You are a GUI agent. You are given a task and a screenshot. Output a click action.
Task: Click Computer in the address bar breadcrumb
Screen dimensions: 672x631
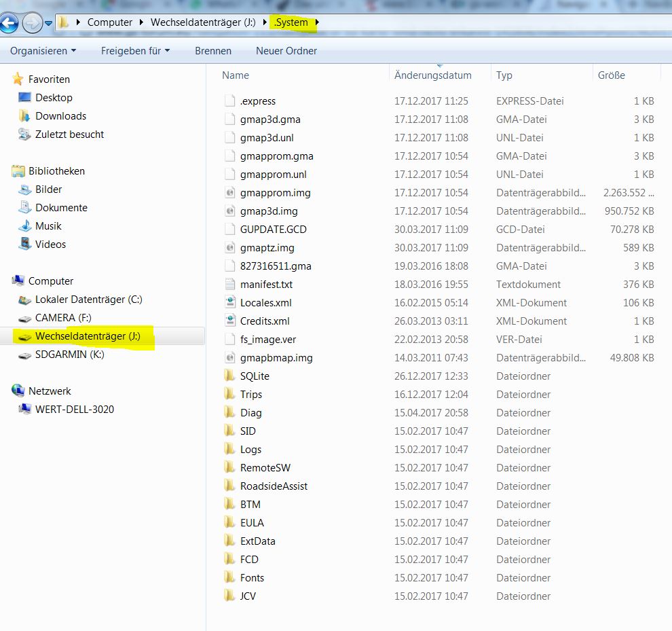[109, 22]
